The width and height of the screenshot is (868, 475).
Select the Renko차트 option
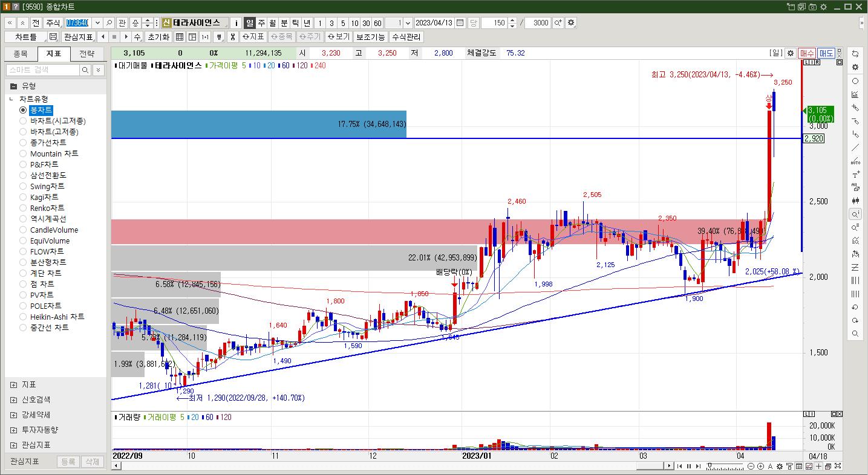click(x=42, y=208)
